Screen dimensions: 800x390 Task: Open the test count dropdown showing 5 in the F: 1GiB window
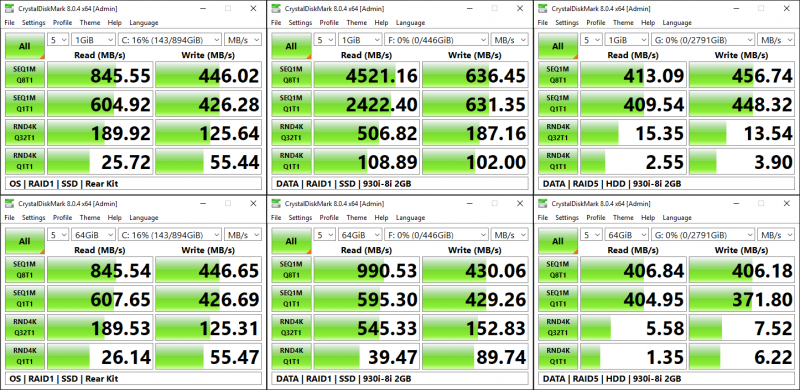[x=324, y=40]
